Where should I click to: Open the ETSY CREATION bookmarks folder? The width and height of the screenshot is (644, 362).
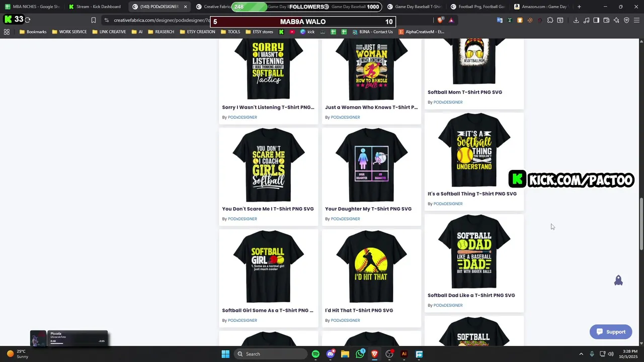pos(197,32)
